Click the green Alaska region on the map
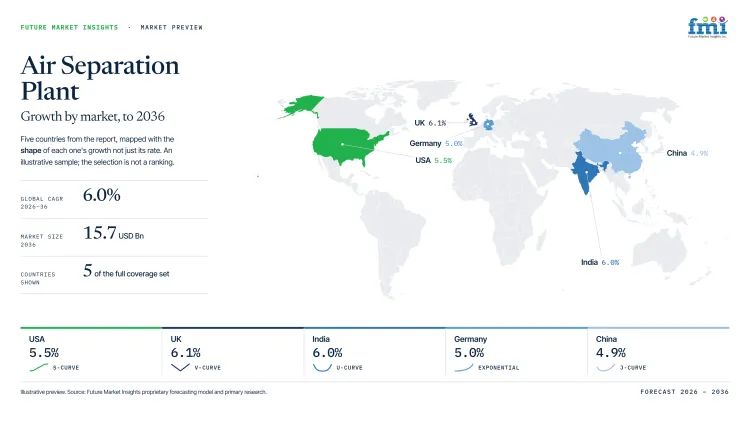The height and width of the screenshot is (421, 750). point(301,106)
